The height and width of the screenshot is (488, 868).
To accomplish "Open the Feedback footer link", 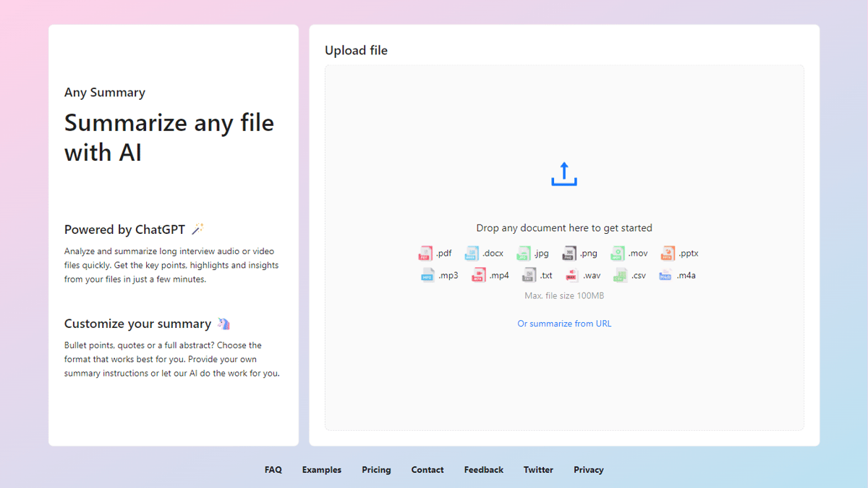I will coord(484,470).
